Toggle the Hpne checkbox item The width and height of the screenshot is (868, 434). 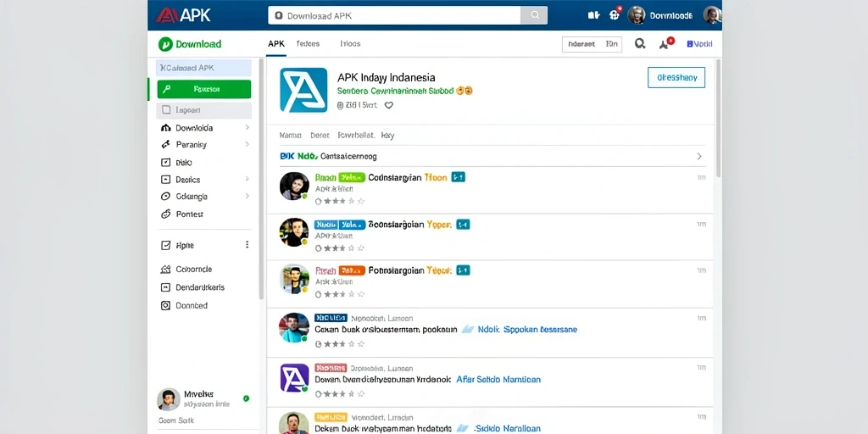coord(165,245)
